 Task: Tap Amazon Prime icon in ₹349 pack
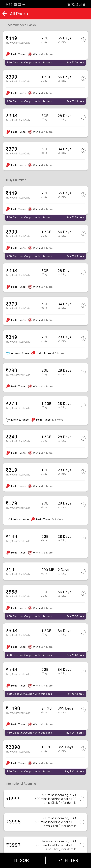click(8, 353)
